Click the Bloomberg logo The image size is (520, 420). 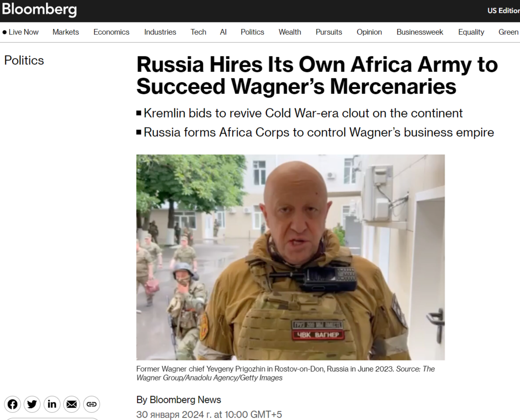(39, 10)
